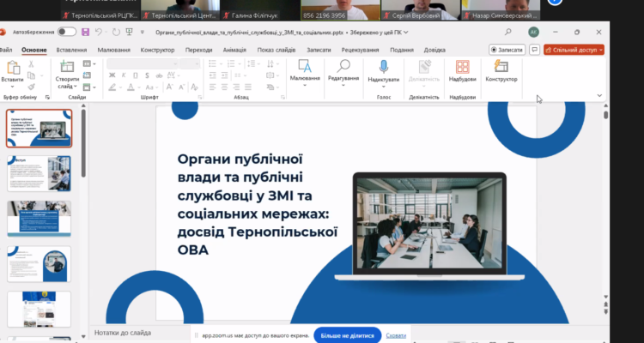The image size is (644, 343).
Task: Click Нотатки до слайда notes field
Action: [x=123, y=333]
